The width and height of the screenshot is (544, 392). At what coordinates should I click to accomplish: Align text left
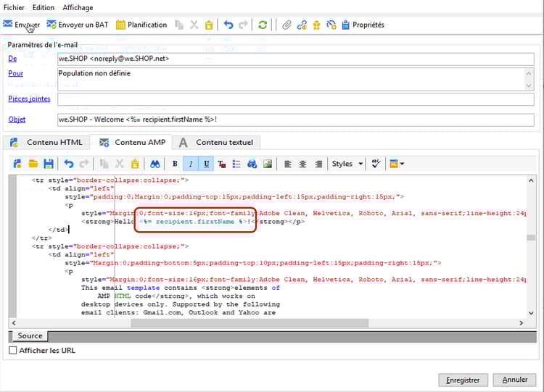pos(288,164)
